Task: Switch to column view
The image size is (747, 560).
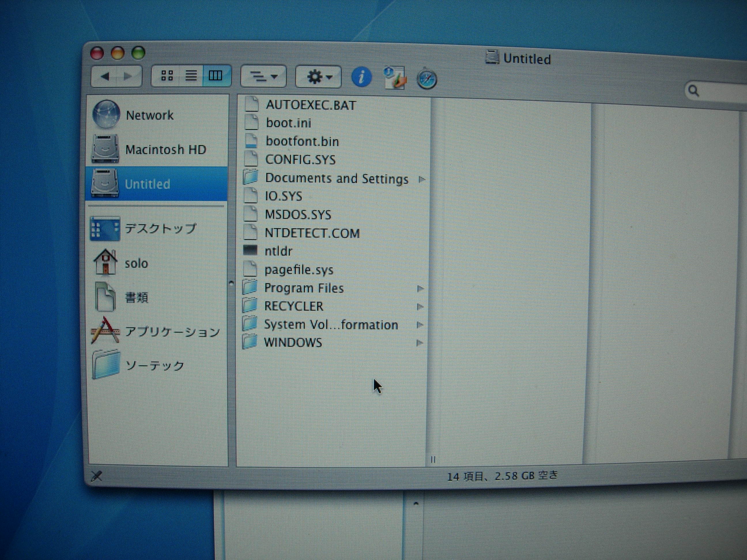Action: (216, 75)
